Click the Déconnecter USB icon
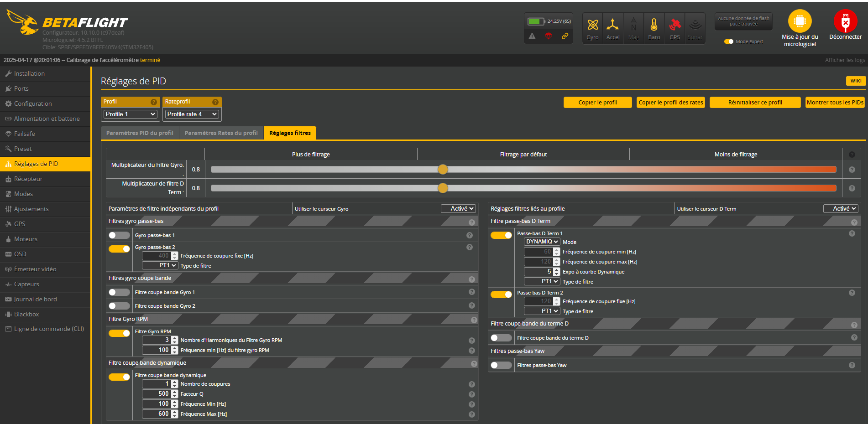 [845, 21]
